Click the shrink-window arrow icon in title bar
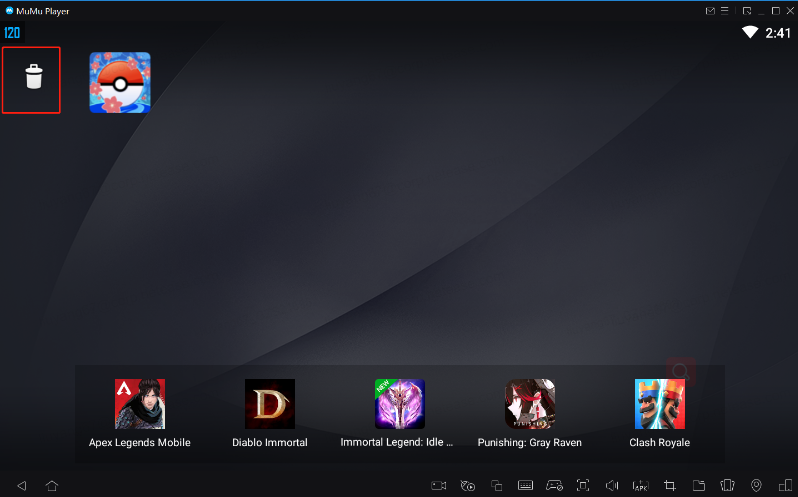This screenshot has width=798, height=497. [747, 11]
